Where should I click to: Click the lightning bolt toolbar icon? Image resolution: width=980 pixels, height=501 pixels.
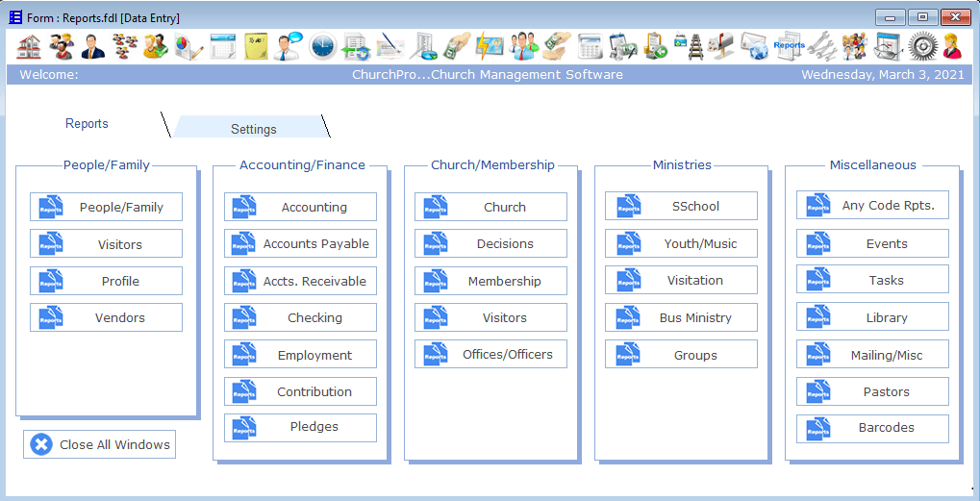(489, 46)
